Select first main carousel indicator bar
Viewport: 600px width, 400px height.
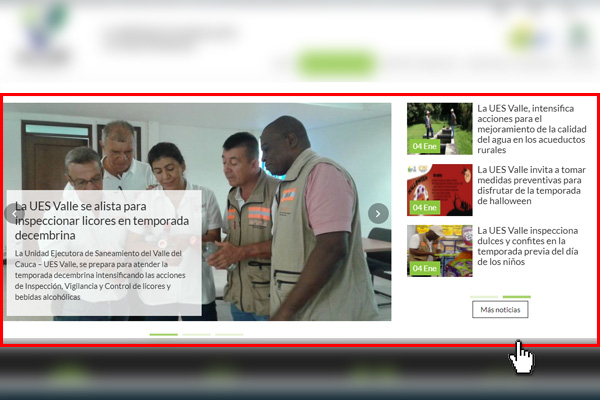pos(163,335)
